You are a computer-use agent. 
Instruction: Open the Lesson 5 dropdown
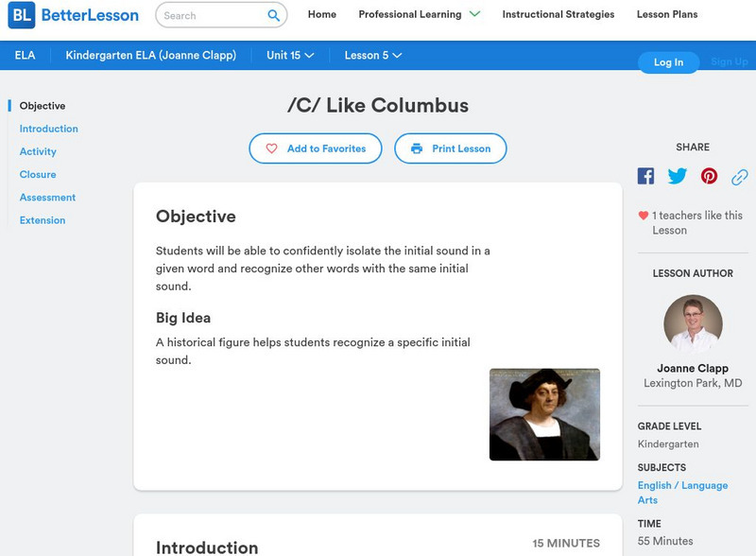[x=373, y=55]
